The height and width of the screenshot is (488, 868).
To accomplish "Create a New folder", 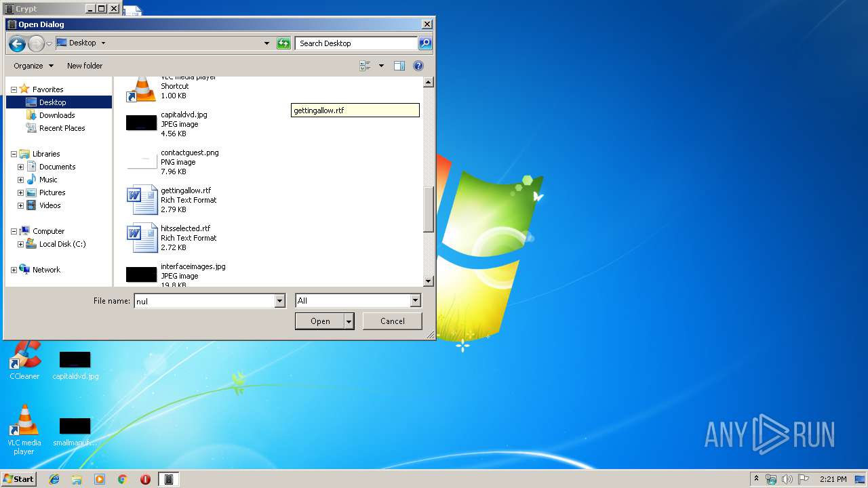I will pos(85,66).
